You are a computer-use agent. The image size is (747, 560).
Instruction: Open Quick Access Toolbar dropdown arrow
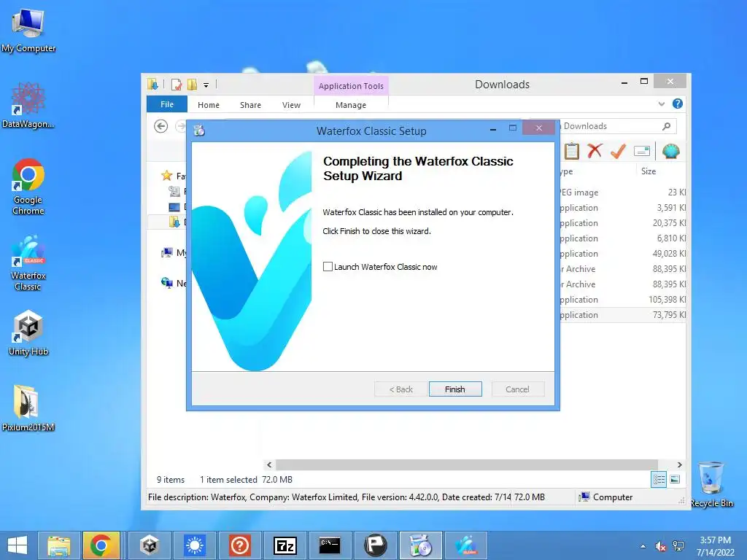pos(206,85)
